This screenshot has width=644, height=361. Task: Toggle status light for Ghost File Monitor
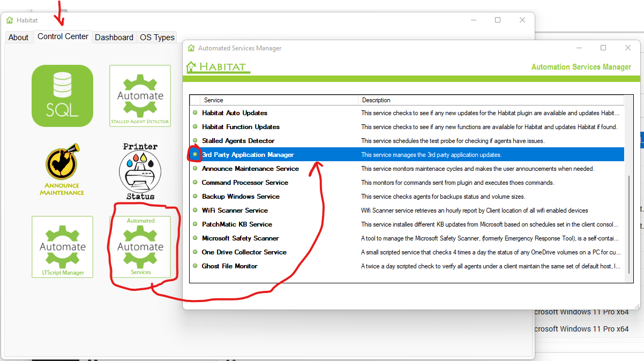click(195, 266)
